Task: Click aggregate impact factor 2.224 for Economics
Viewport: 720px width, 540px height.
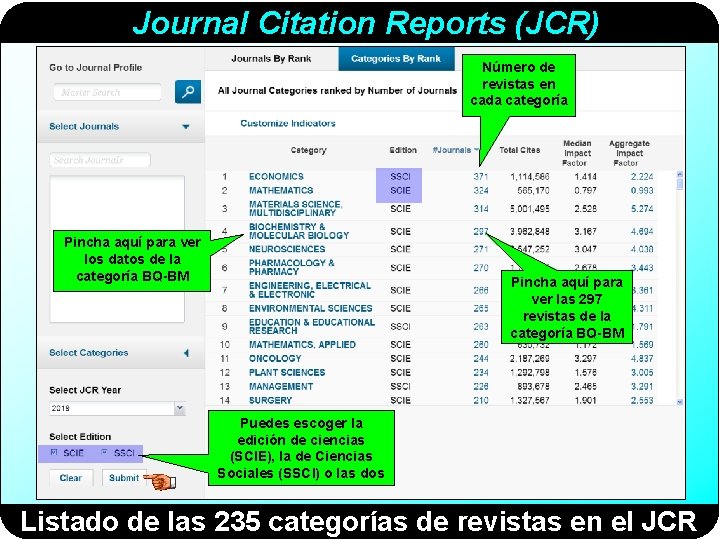Action: click(642, 176)
